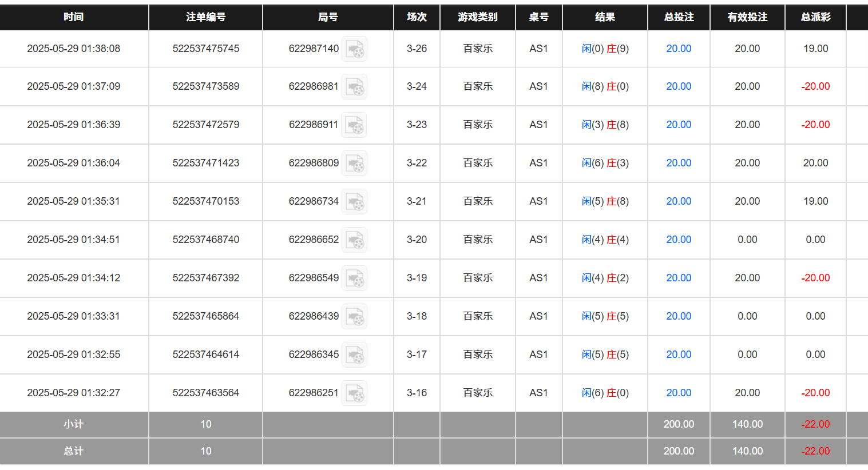Open video playback for round 622986809
The width and height of the screenshot is (868, 470).
(355, 163)
